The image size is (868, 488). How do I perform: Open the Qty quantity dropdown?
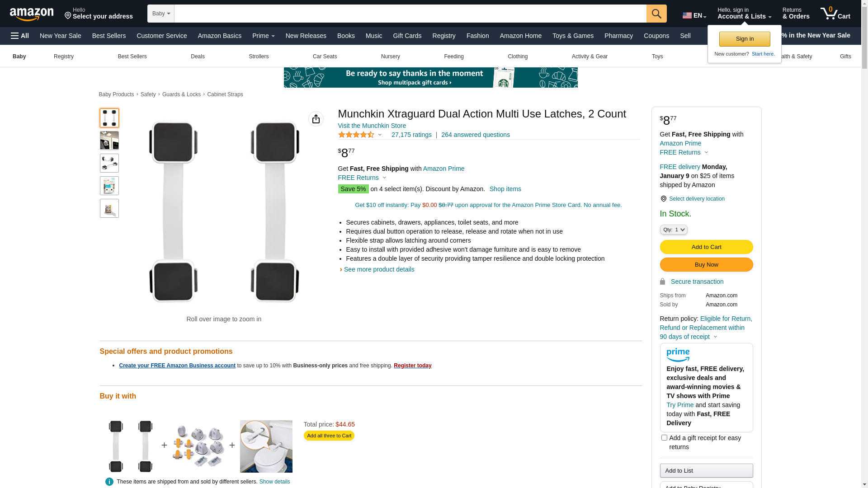pyautogui.click(x=674, y=230)
